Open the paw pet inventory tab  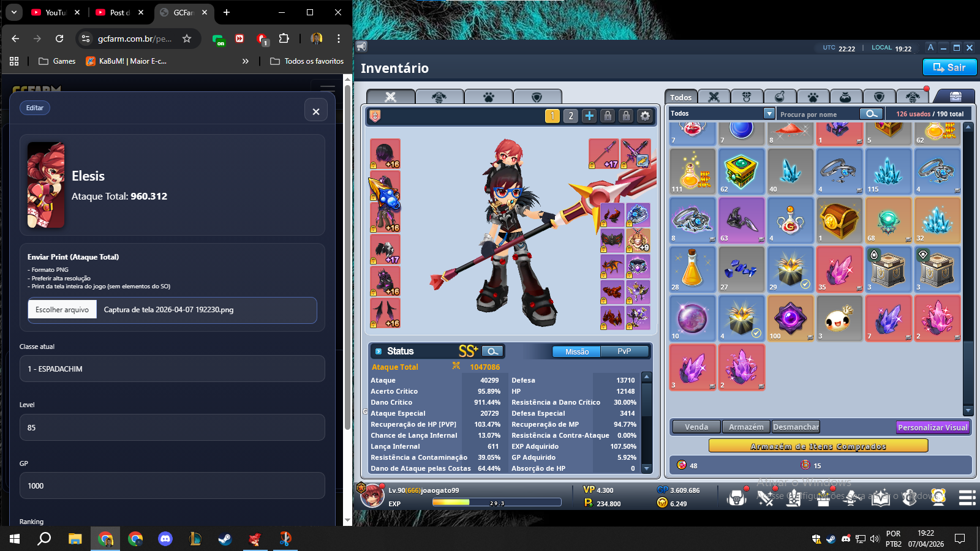tap(813, 97)
